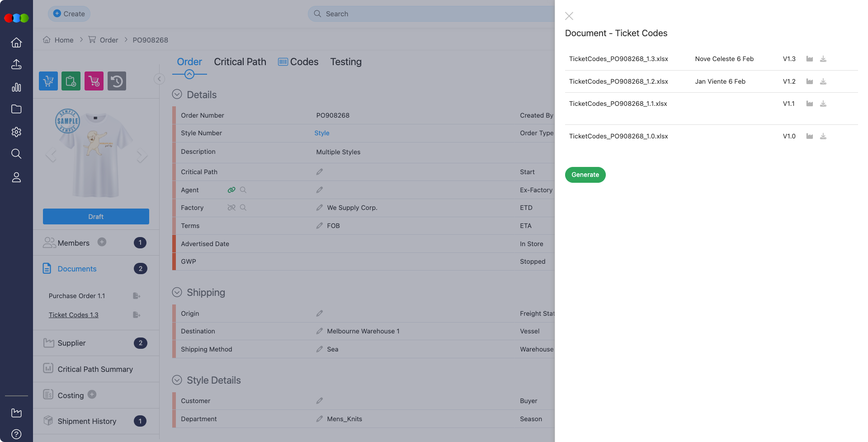Toggle the Factory unlinked icon
Viewport: 868px width, 442px height.
pyautogui.click(x=231, y=208)
